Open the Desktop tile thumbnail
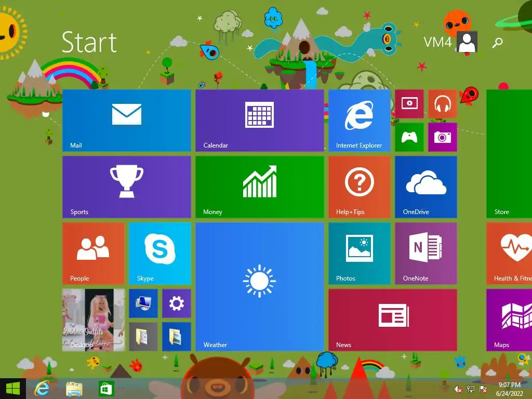Image resolution: width=532 pixels, height=399 pixels. pos(94,320)
